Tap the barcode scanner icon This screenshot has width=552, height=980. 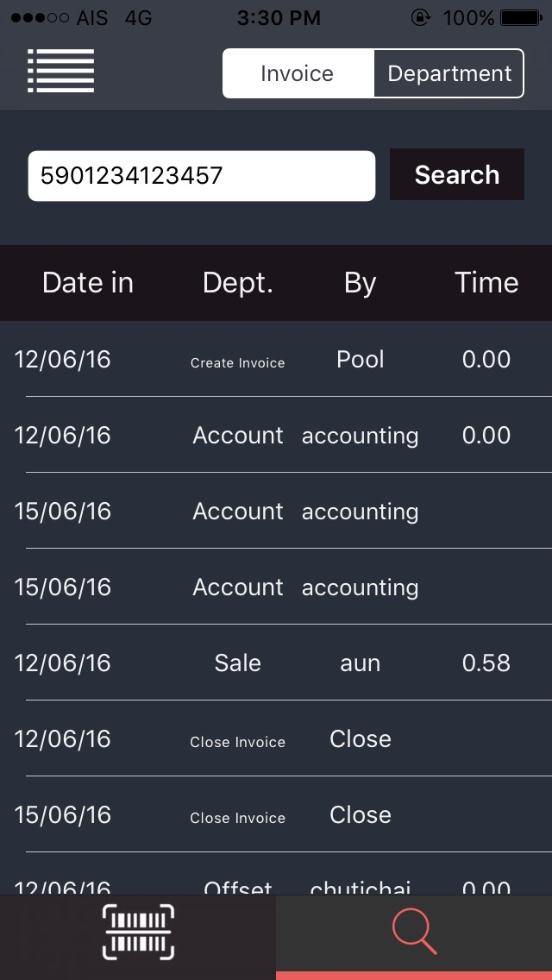(x=138, y=932)
